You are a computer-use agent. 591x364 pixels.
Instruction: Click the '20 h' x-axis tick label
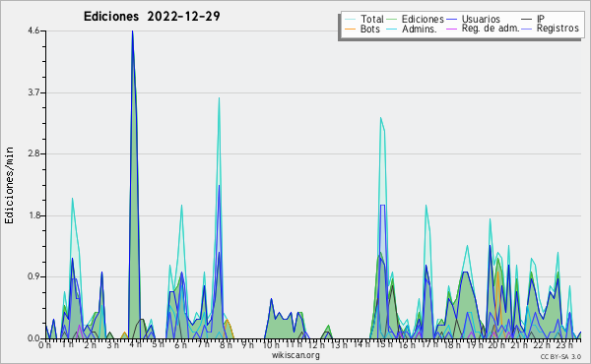pyautogui.click(x=497, y=344)
